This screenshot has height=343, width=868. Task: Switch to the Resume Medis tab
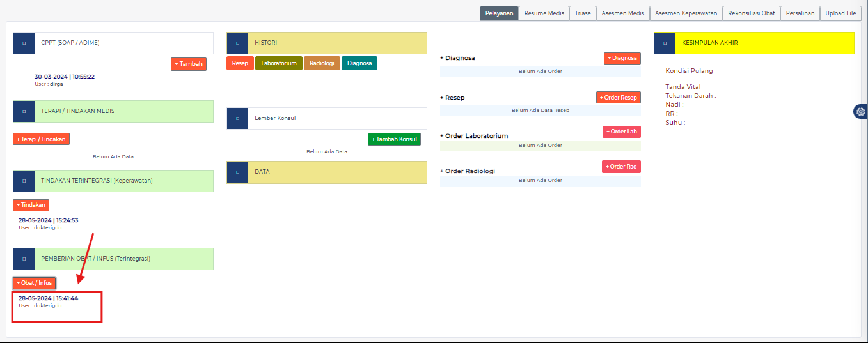point(544,13)
